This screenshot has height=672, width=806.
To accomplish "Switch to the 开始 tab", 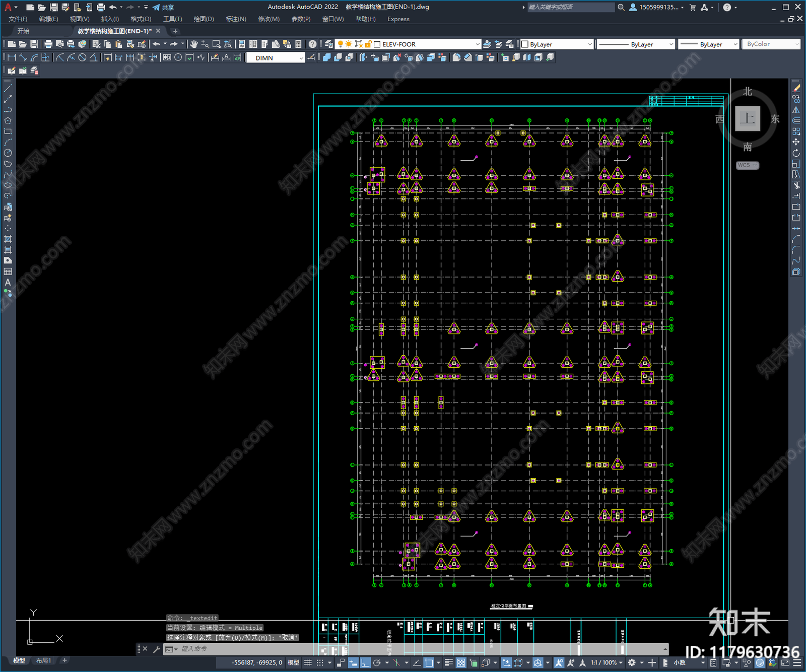I will click(x=24, y=31).
